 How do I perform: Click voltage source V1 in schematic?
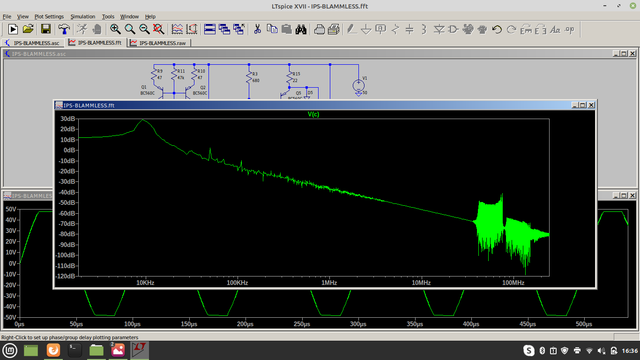[359, 85]
